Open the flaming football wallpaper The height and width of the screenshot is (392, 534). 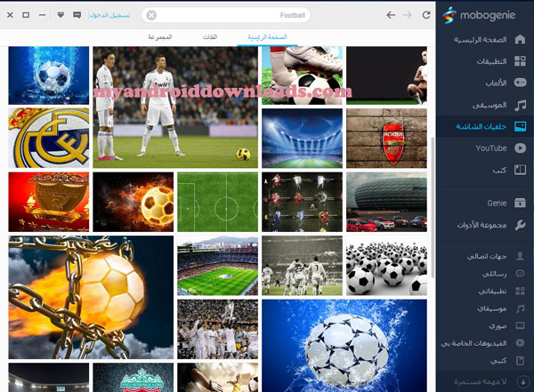[133, 202]
